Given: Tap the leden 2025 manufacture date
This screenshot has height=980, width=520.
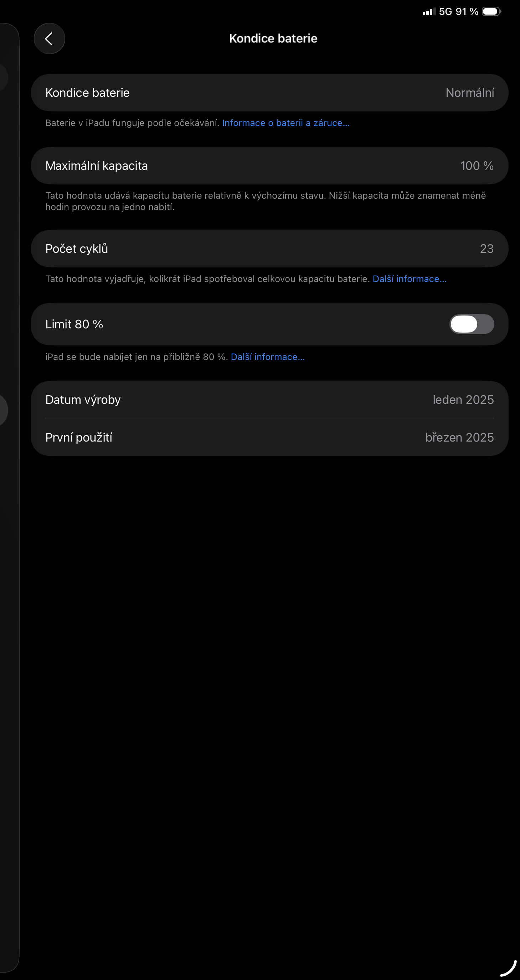Looking at the screenshot, I should pos(463,400).
